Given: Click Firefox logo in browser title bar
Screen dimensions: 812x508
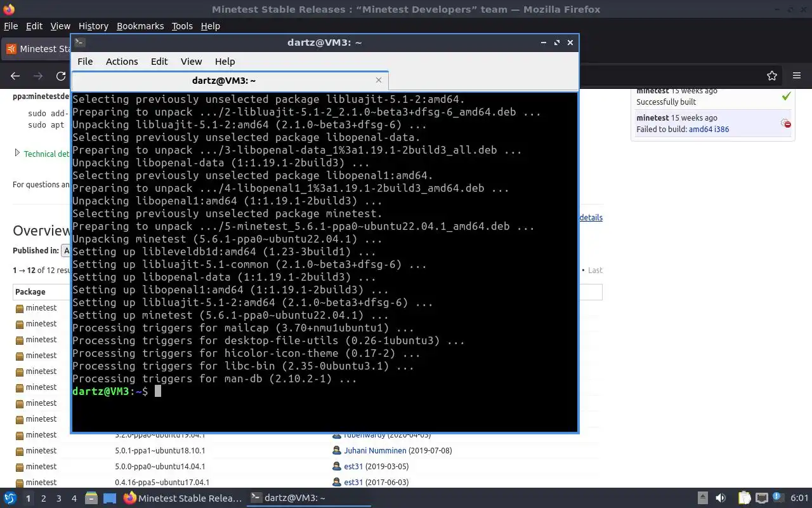Looking at the screenshot, I should 8,10.
